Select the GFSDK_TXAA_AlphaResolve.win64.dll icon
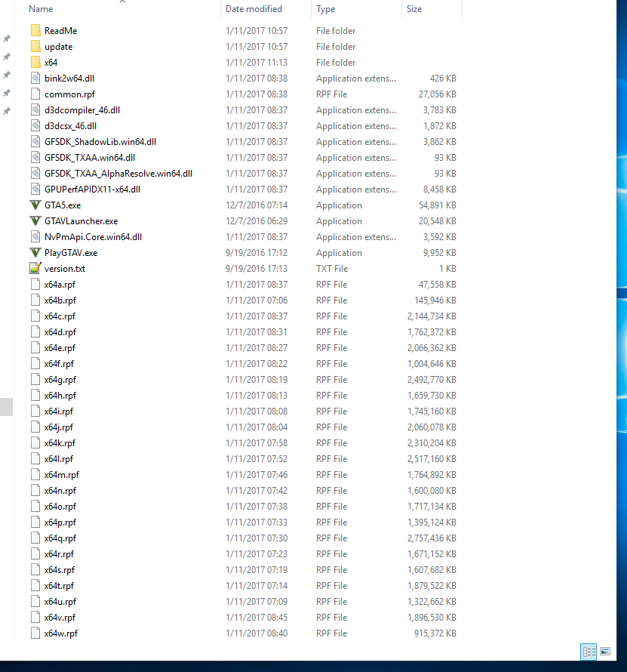Image resolution: width=627 pixels, height=672 pixels. click(x=35, y=174)
